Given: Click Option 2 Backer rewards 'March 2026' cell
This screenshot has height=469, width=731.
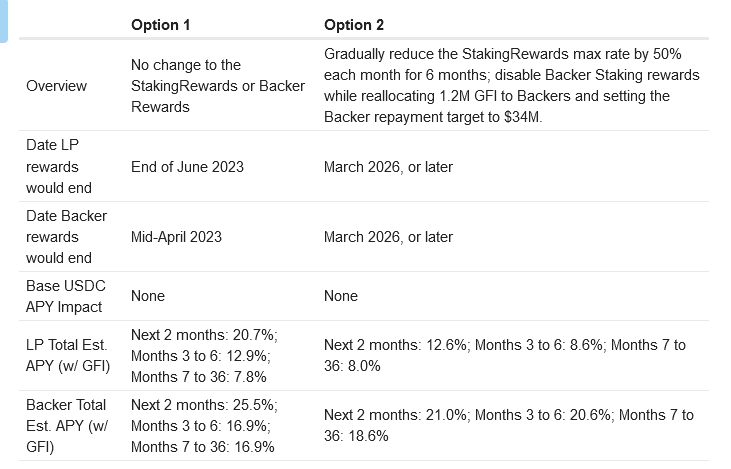Looking at the screenshot, I should pyautogui.click(x=388, y=237).
